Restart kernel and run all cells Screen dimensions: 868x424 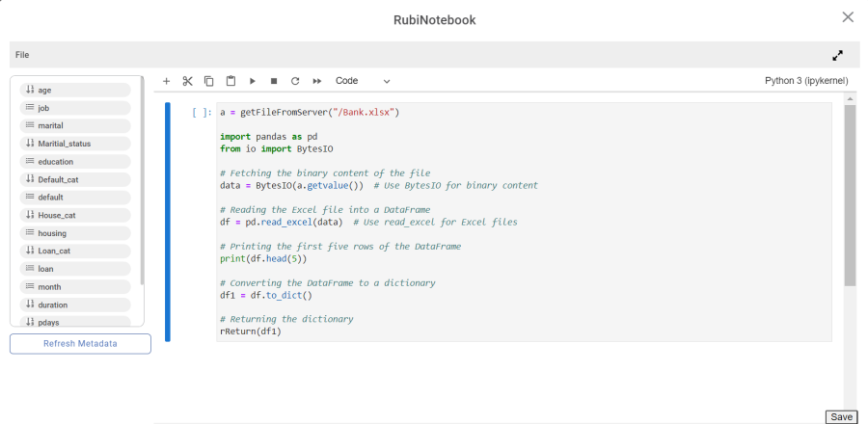tap(317, 81)
